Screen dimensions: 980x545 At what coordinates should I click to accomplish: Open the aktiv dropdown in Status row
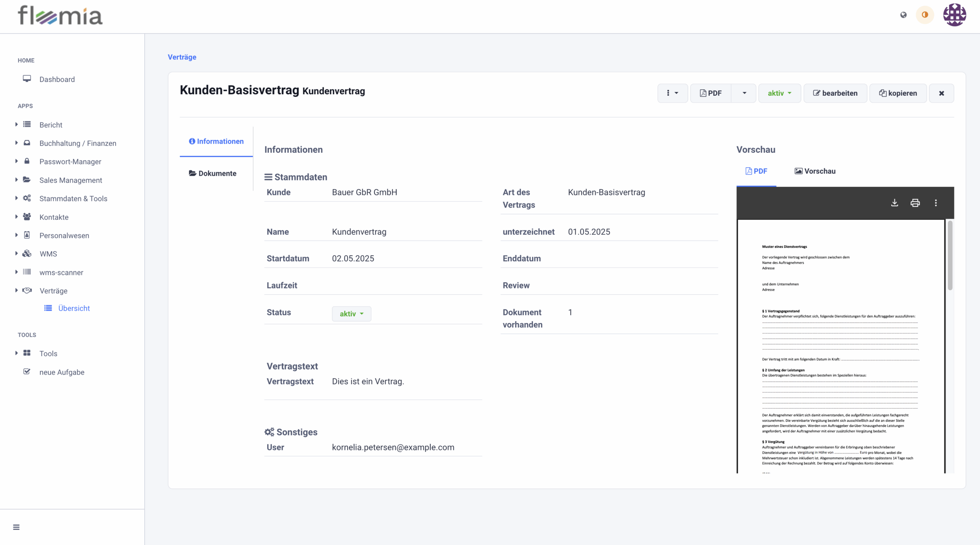click(x=351, y=314)
